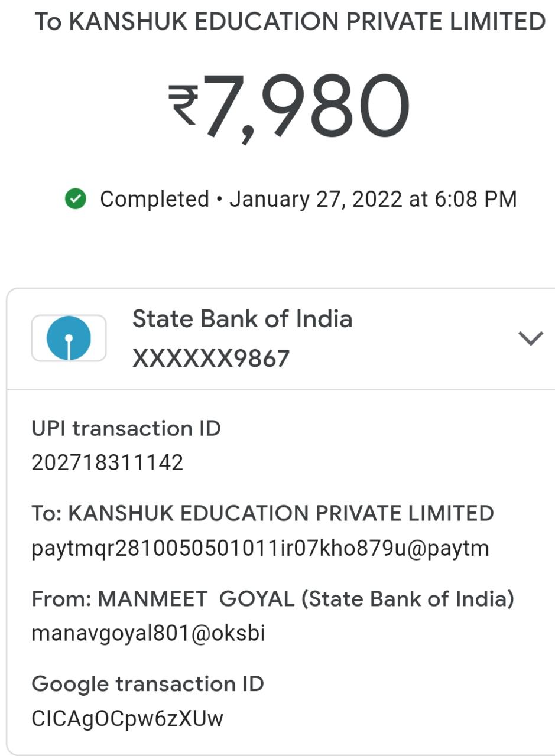Click the green Completed checkmark icon

click(76, 200)
